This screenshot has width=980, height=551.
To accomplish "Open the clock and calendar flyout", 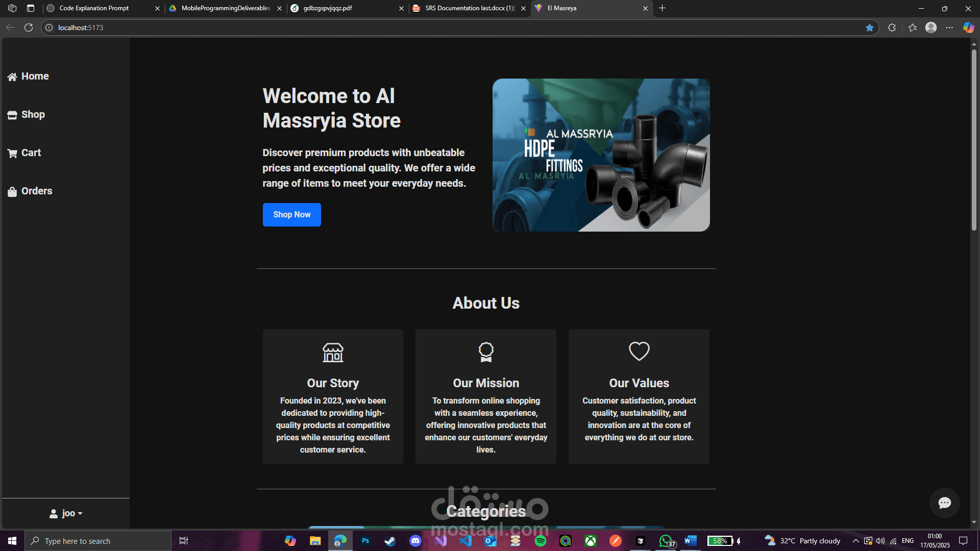I will click(x=935, y=541).
